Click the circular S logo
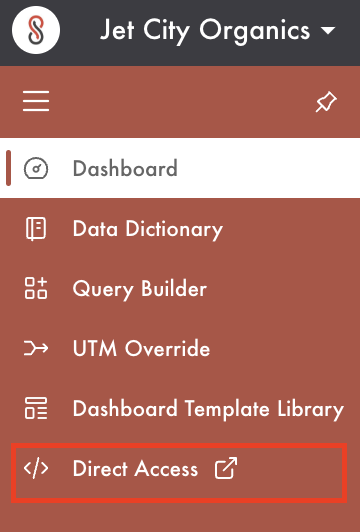Viewport: 360px width, 532px height. click(x=36, y=30)
